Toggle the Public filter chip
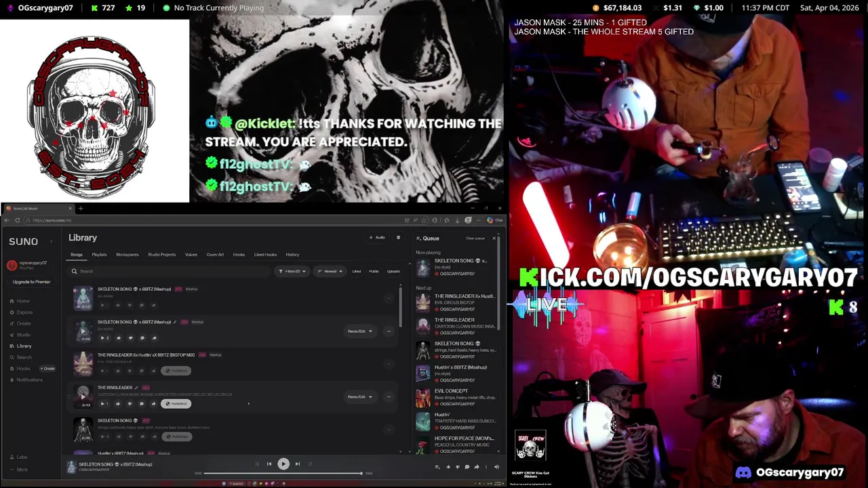 click(x=374, y=271)
